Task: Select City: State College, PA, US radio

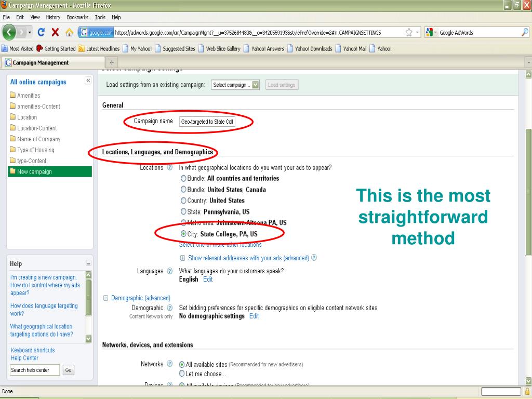Action: point(183,234)
